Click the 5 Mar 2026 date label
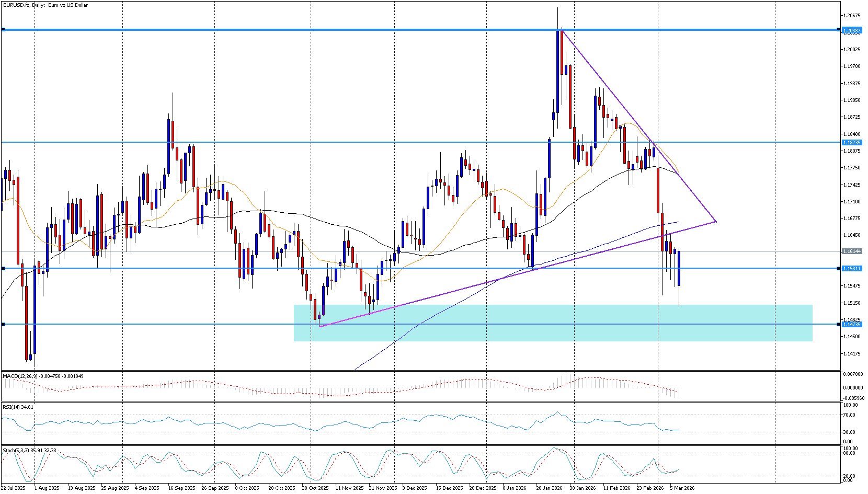The image size is (868, 494). point(682,488)
